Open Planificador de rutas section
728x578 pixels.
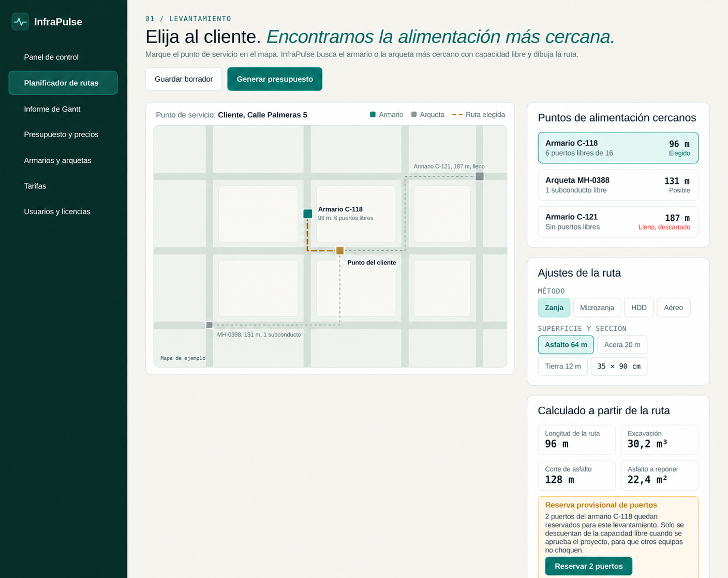click(63, 83)
